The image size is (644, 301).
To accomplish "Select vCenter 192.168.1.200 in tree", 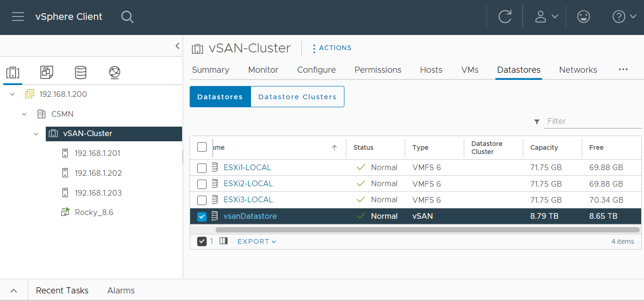I will click(63, 94).
